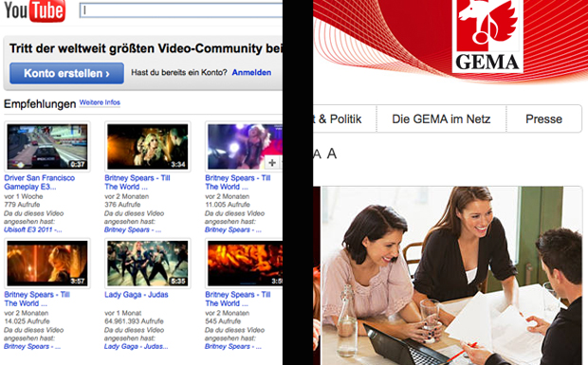Click the '14.025 Aufrufe' view count
The width and height of the screenshot is (588, 365).
27,321
